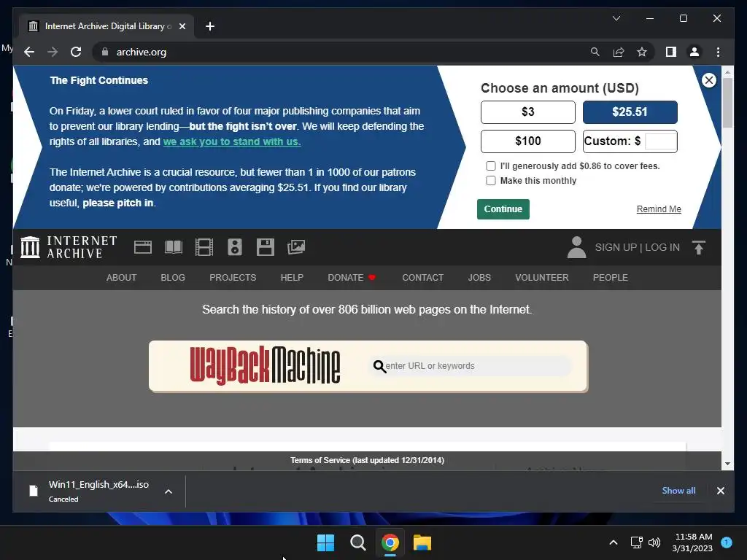Close the downloads bar
Image resolution: width=747 pixels, height=560 pixels.
tap(720, 491)
